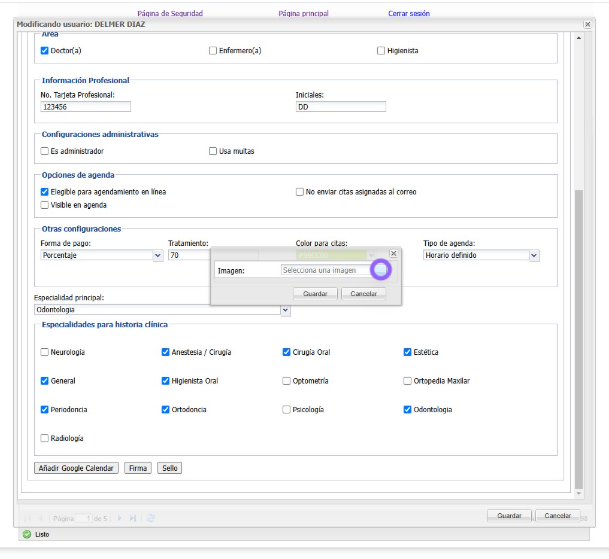The height and width of the screenshot is (559, 609).
Task: Click the Iniciales input field
Action: tap(340, 107)
